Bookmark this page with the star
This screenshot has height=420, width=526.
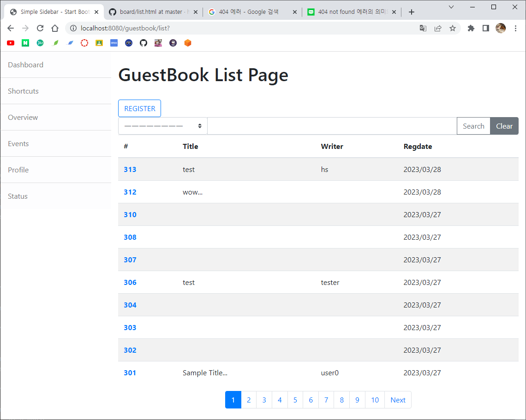(x=453, y=28)
